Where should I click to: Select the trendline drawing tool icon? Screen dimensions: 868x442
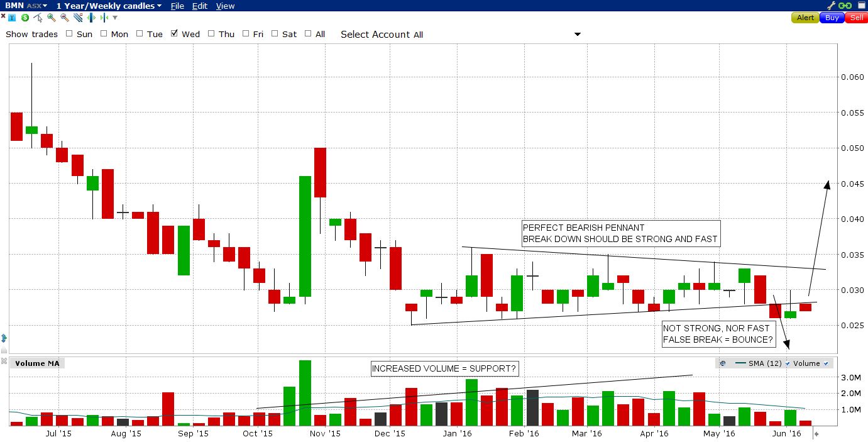coord(78,18)
